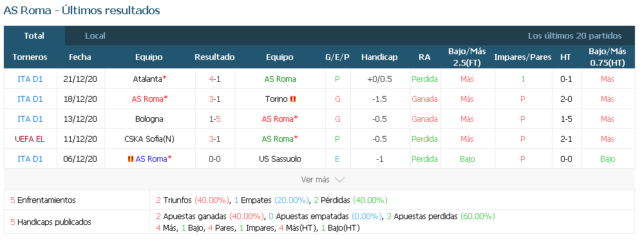Image resolution: width=644 pixels, height=241 pixels.
Task: Expand the Ver más chevron arrow
Action: pos(339,180)
